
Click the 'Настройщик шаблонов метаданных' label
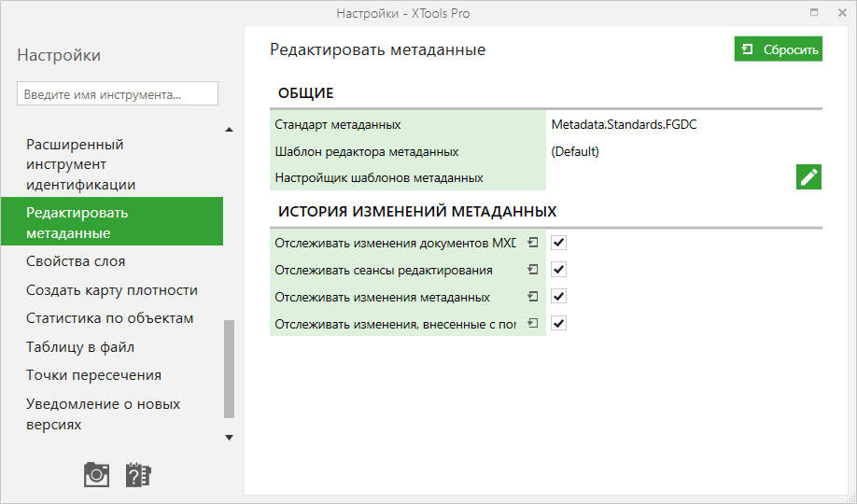[x=379, y=177]
